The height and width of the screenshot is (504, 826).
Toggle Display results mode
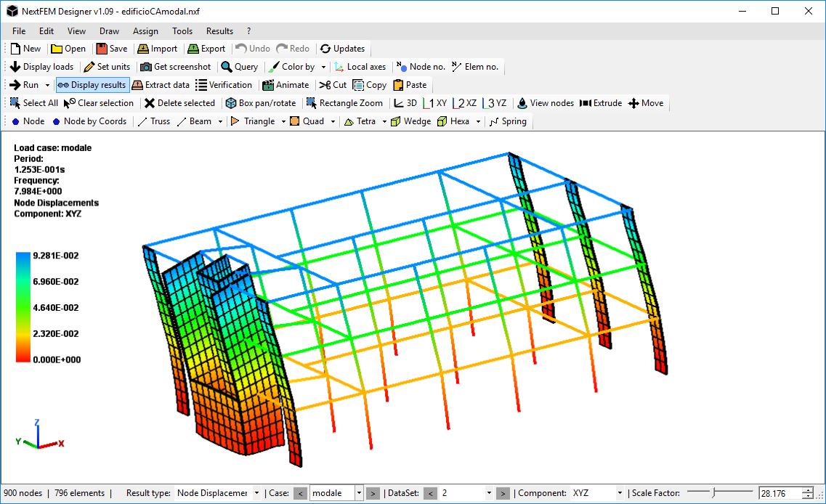(x=92, y=85)
